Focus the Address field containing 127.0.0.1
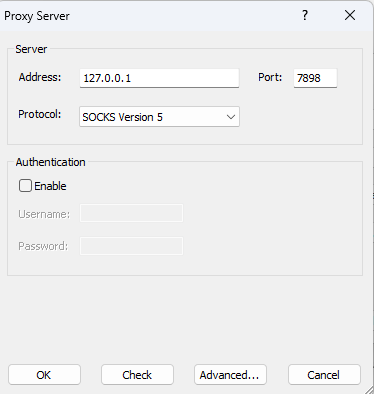The width and height of the screenshot is (374, 394). (159, 78)
